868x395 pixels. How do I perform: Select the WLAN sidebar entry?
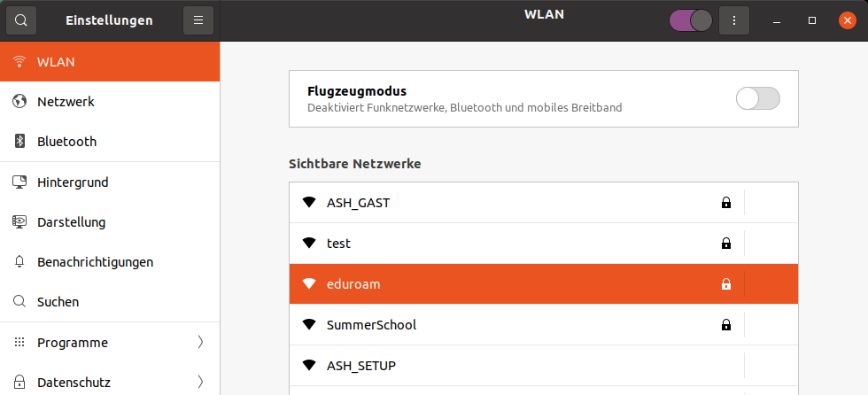pyautogui.click(x=56, y=62)
